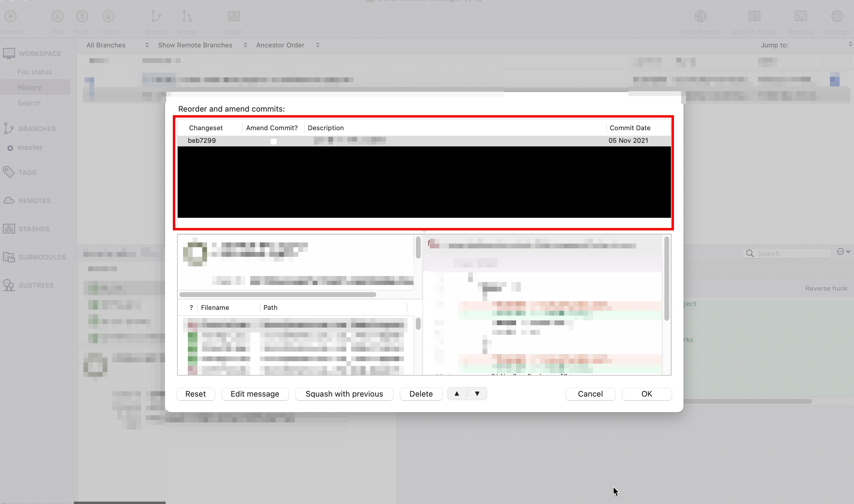
Task: Open the All Branches dropdown
Action: coord(117,45)
